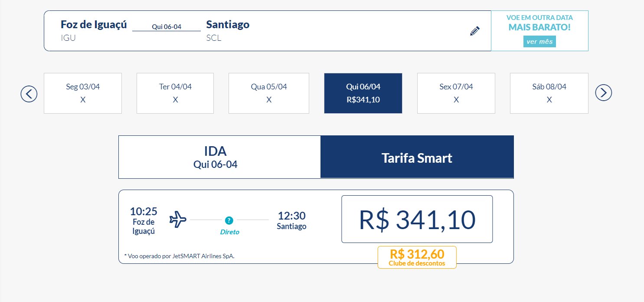Select Sáb 08/04 date tab
Image resolution: width=644 pixels, height=302 pixels.
click(549, 93)
